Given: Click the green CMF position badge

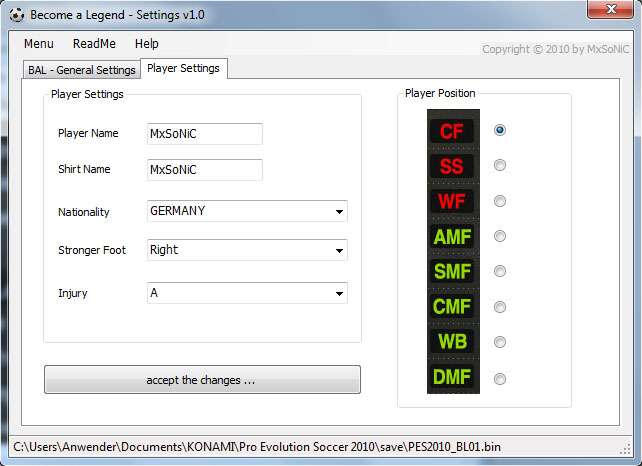Looking at the screenshot, I should 452,307.
